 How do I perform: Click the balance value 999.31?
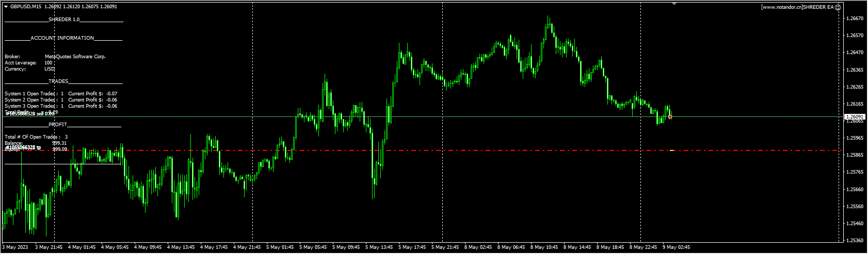tap(59, 143)
